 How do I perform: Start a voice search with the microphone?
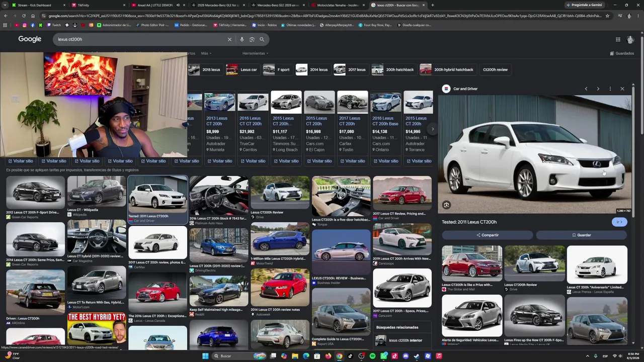coord(242,39)
